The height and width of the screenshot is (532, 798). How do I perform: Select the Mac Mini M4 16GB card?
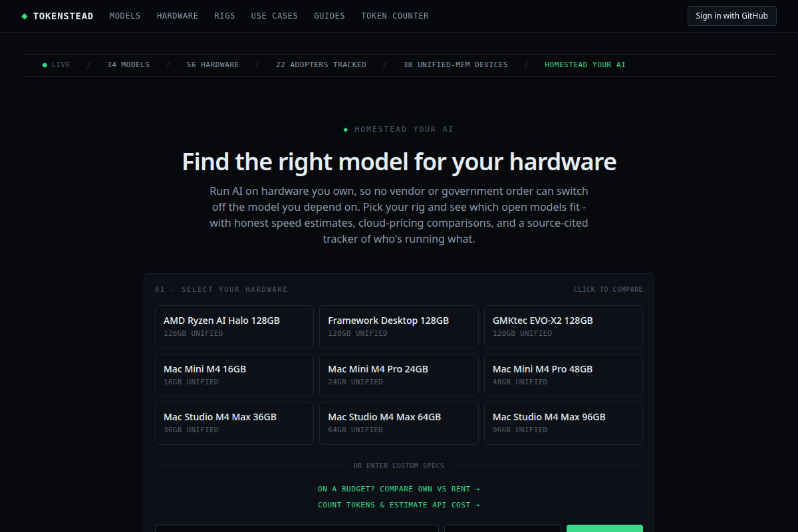coord(234,375)
